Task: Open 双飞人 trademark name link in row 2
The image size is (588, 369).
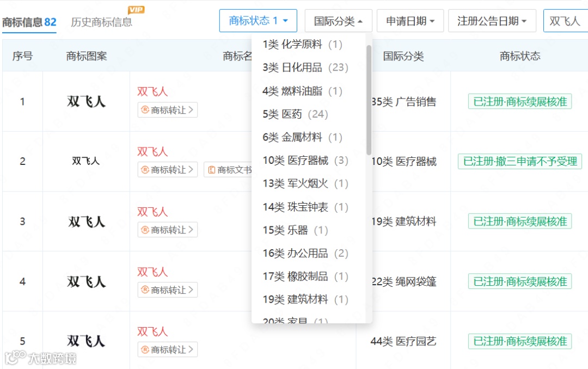Action: pyautogui.click(x=152, y=151)
